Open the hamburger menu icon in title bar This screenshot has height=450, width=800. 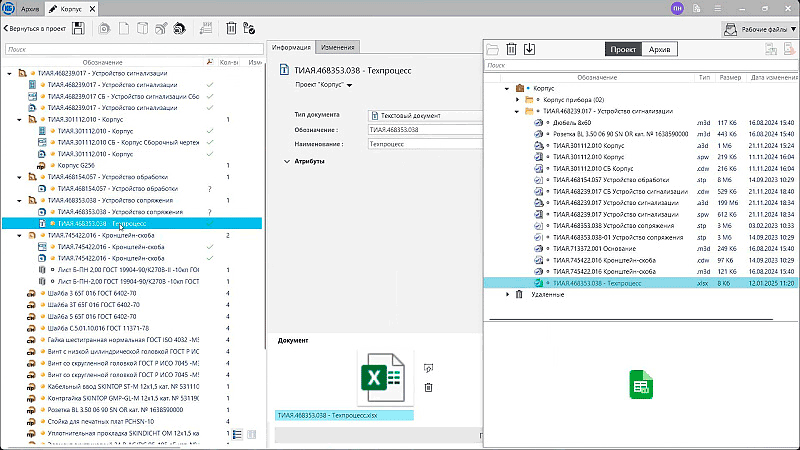click(x=717, y=8)
